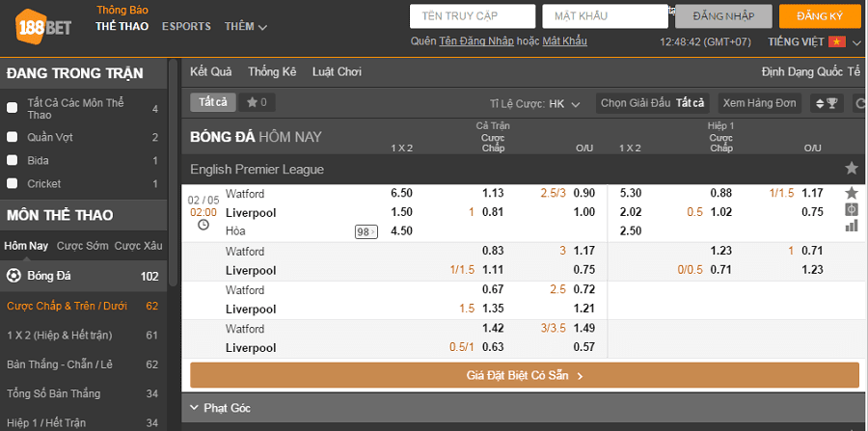
Task: Click the clock icon under 02:00
Action: click(x=203, y=225)
